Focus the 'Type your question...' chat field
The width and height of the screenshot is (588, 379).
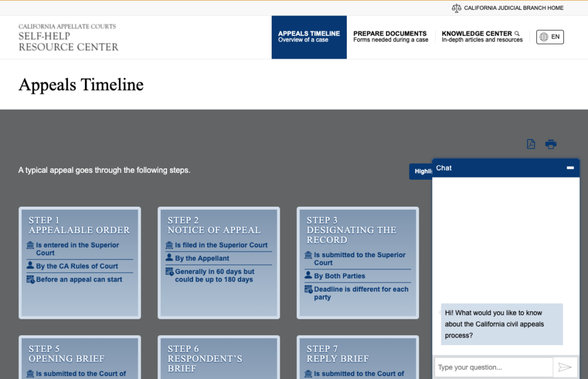pyautogui.click(x=493, y=368)
